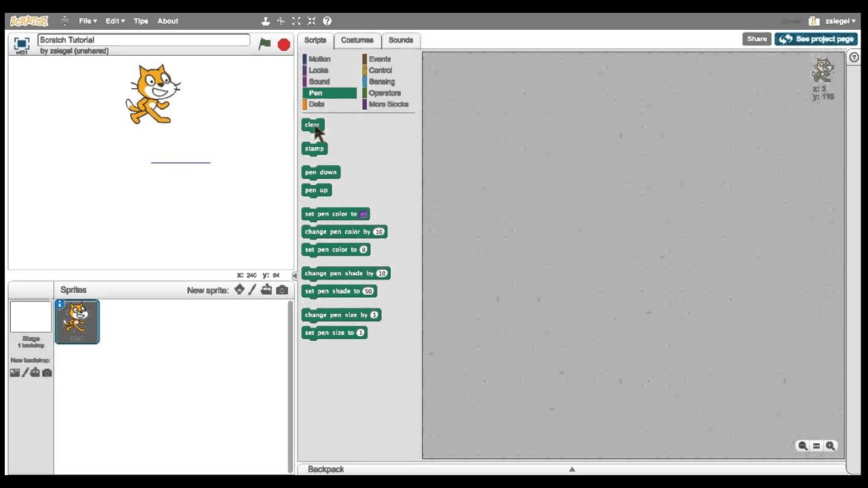Zoom out the scripts area
The width and height of the screenshot is (868, 488).
(x=803, y=446)
